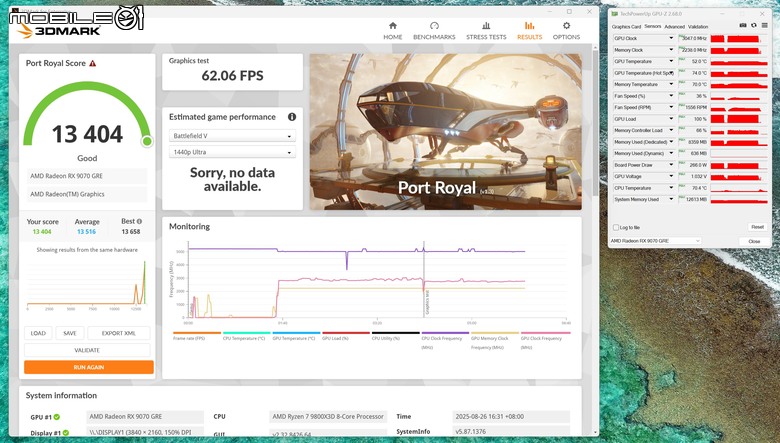This screenshot has height=443, width=780.
Task: Open the Validation tab in GPU-Z
Action: click(698, 26)
